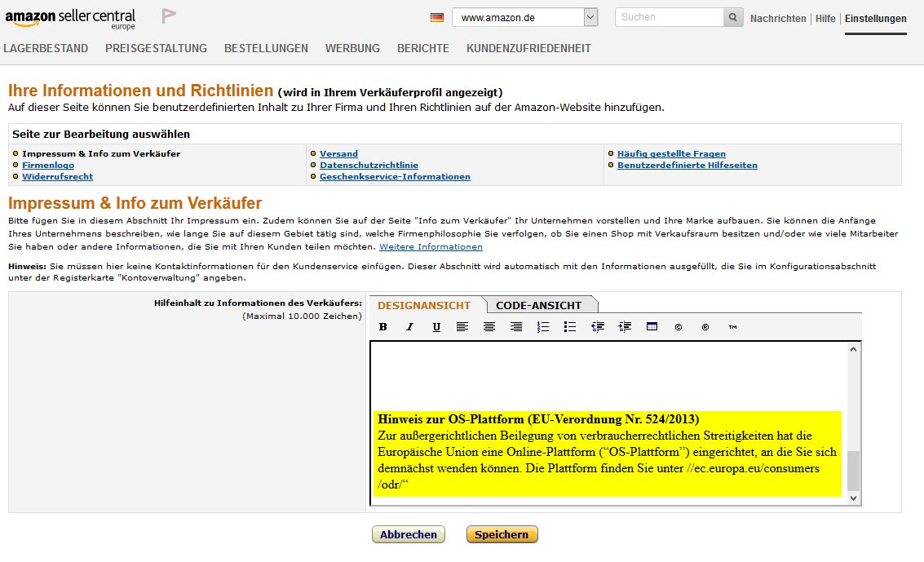Insert the copyright symbol
Image resolution: width=924 pixels, height=562 pixels.
click(679, 327)
